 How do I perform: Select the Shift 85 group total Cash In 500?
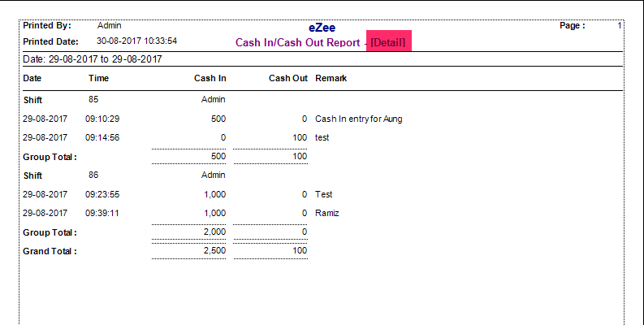218,156
